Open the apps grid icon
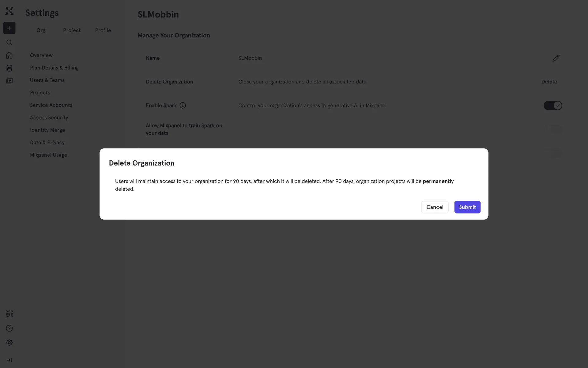Screen dimensions: 588x368 tap(9, 314)
